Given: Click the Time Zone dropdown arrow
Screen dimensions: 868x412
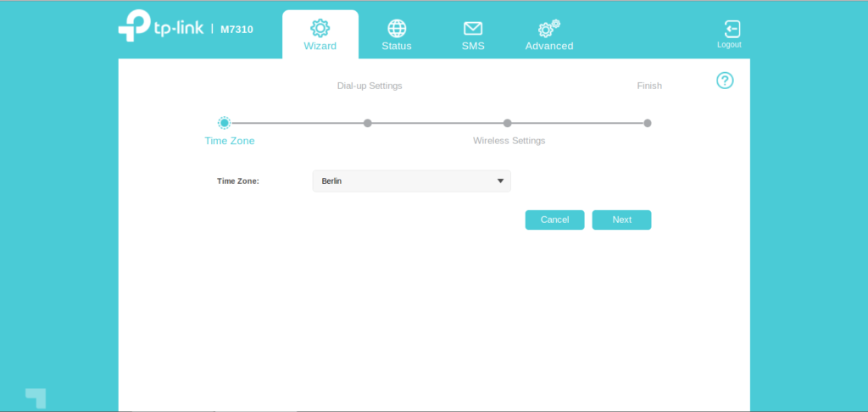Looking at the screenshot, I should click(x=500, y=181).
